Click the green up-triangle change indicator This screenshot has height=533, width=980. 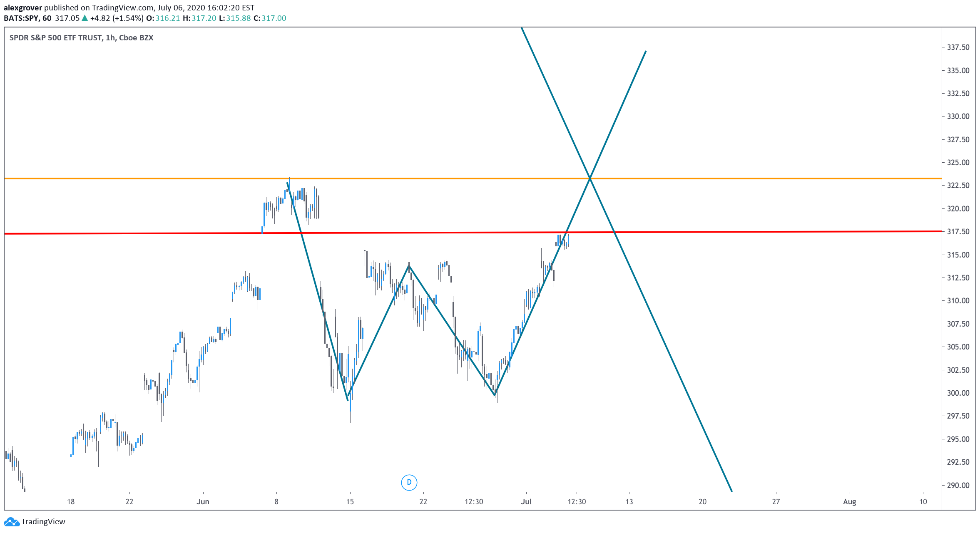(x=85, y=17)
